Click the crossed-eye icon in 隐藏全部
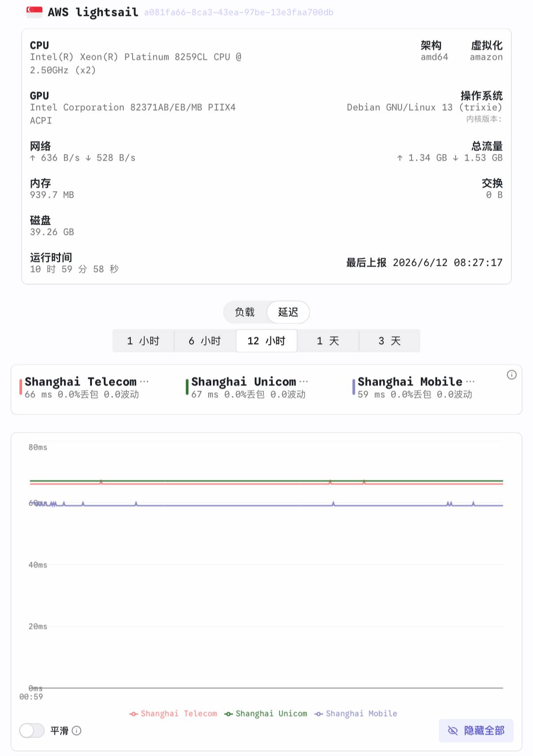The width and height of the screenshot is (533, 756). (x=453, y=730)
